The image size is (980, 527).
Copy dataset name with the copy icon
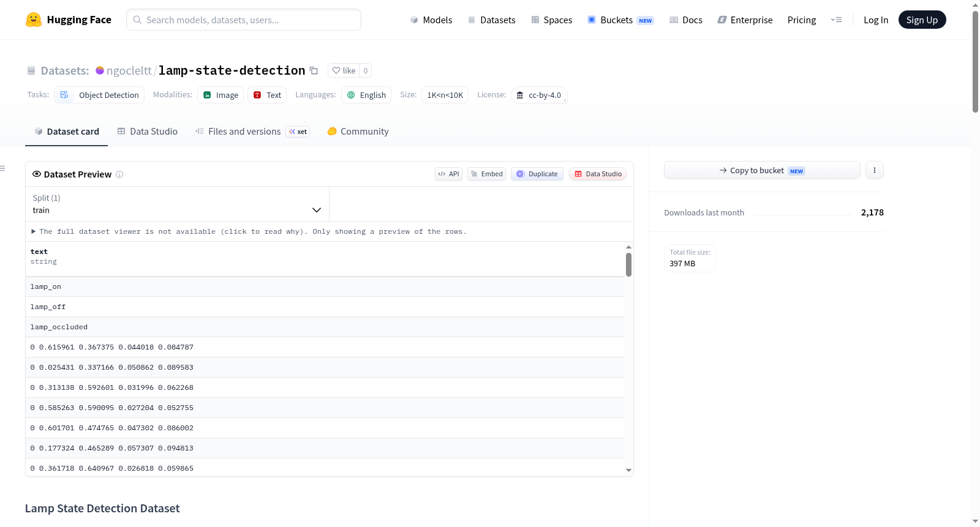click(314, 70)
